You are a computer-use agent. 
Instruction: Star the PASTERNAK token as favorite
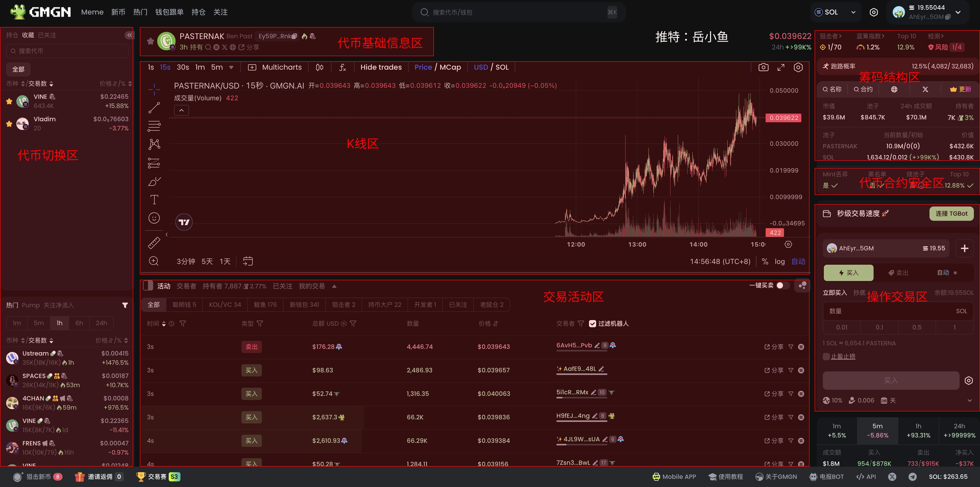(x=150, y=41)
